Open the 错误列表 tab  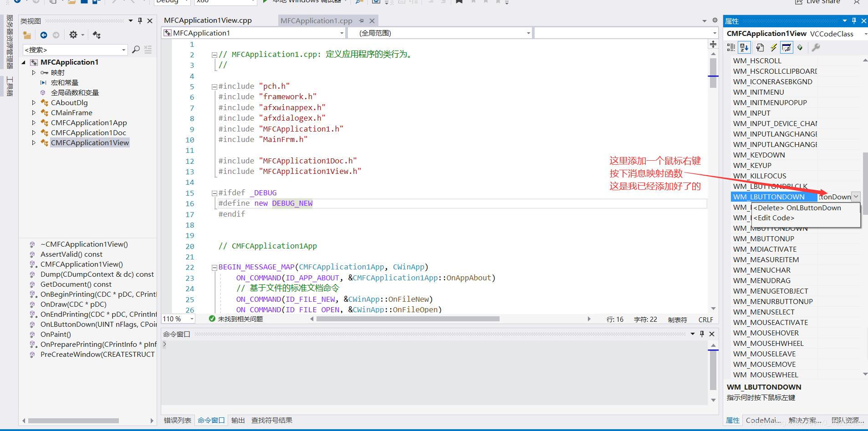178,420
